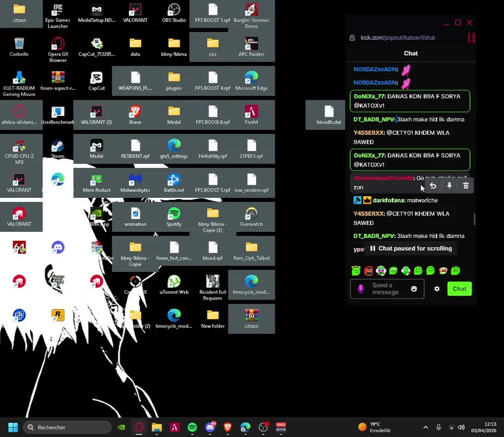Open the animation file on desktop
The width and height of the screenshot is (504, 437).
[x=135, y=217]
